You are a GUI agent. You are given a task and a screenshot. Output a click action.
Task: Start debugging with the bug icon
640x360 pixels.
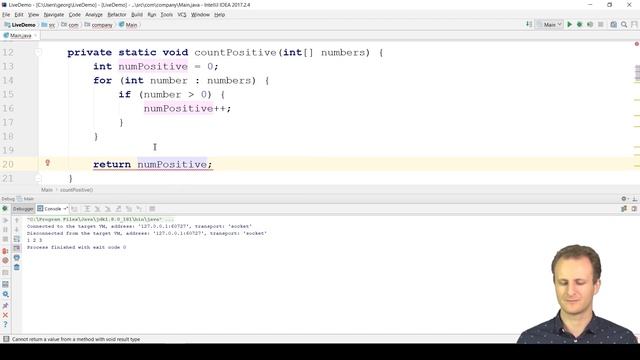580,24
